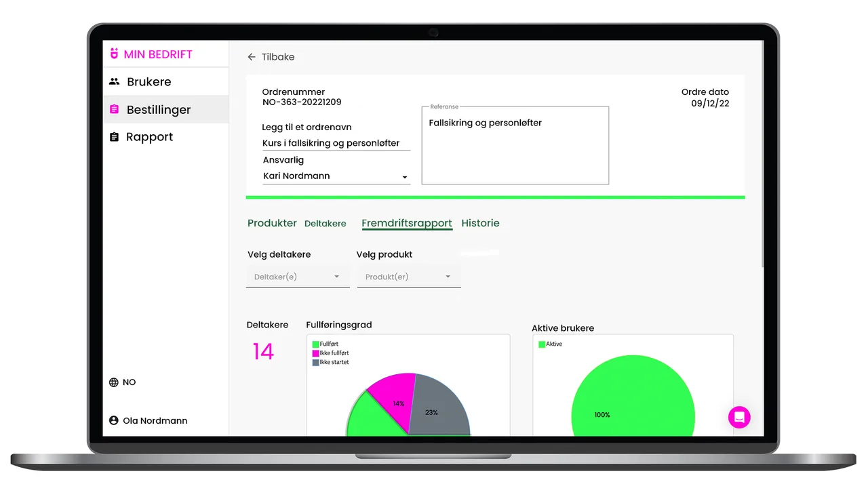Image resolution: width=868 pixels, height=482 pixels.
Task: Open Rapport in the sidebar
Action: [x=165, y=137]
